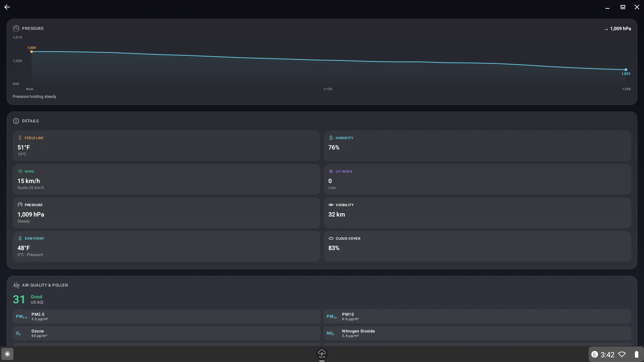Select the PM10 6.0 µg/m³ row
This screenshot has width=644, height=362.
pos(477,316)
